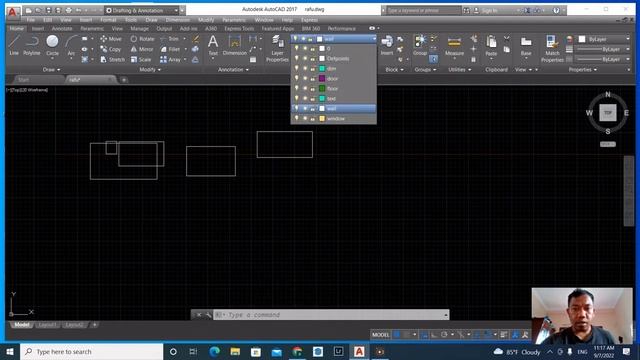Open Layer Properties manager

coord(277,48)
